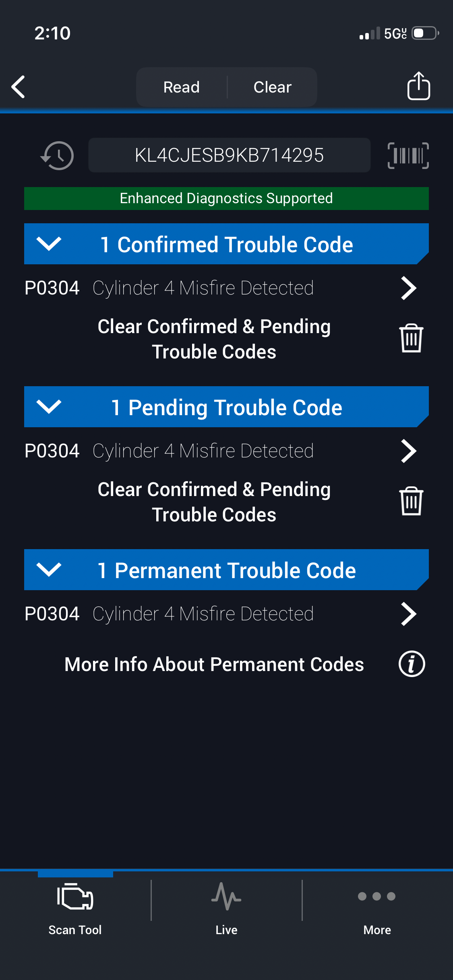
Task: Open VIN scan history clock icon
Action: [57, 155]
